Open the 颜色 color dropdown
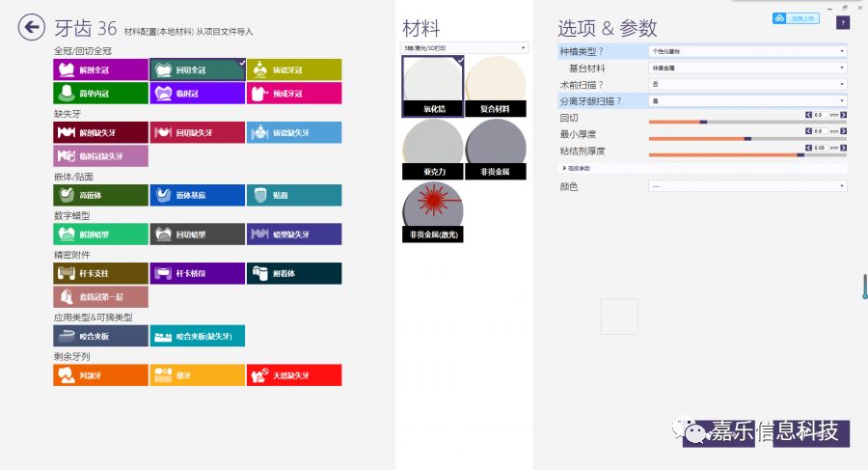The image size is (868, 470). (x=747, y=186)
